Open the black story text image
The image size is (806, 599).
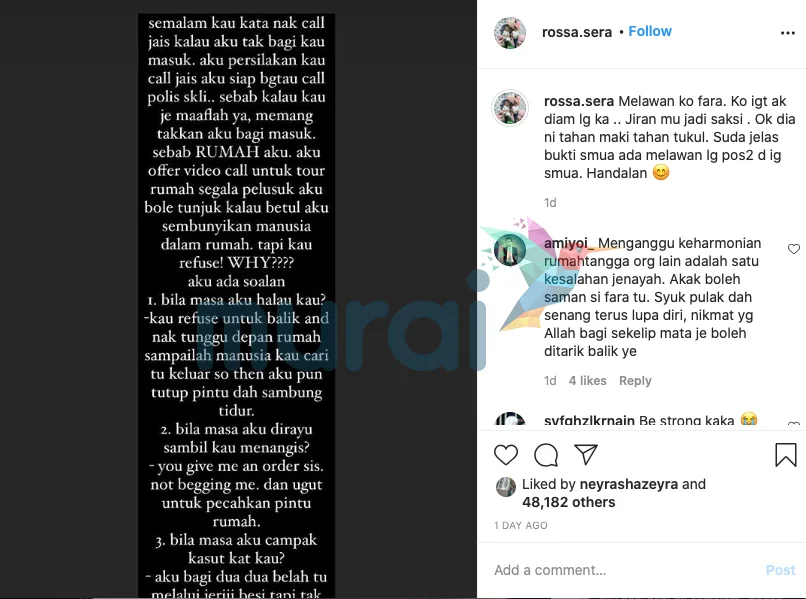pos(236,305)
